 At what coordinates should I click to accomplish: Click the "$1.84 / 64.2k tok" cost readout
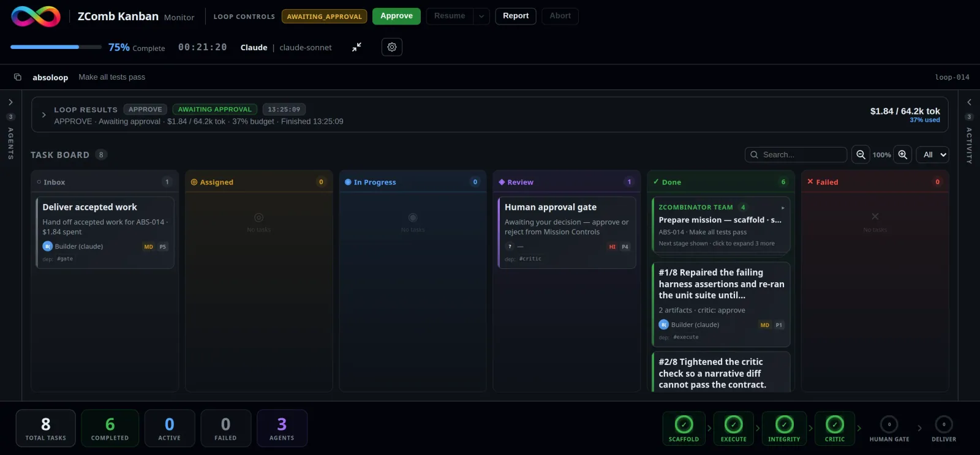(905, 111)
